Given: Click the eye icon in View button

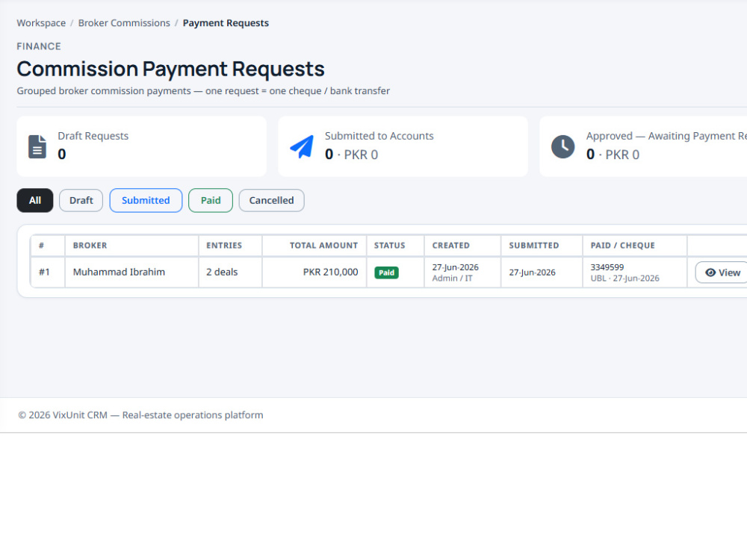Looking at the screenshot, I should 710,273.
